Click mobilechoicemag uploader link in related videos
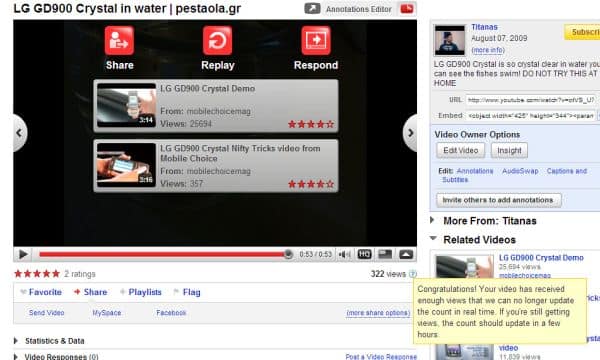 click(525, 275)
